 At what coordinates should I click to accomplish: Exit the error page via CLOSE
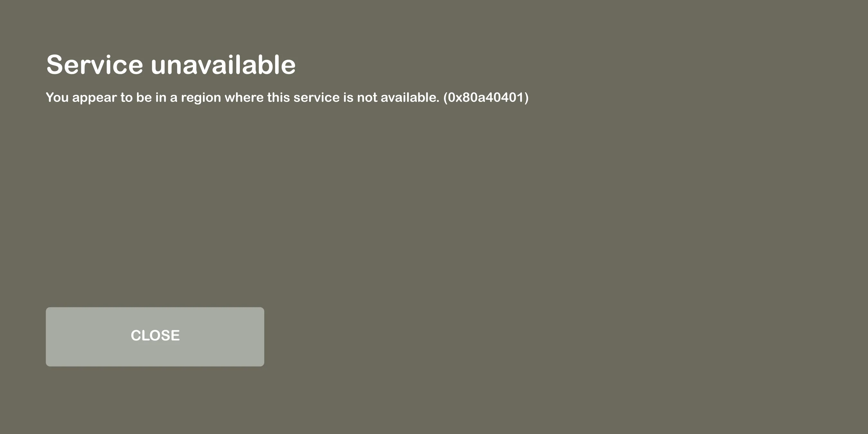click(x=155, y=337)
